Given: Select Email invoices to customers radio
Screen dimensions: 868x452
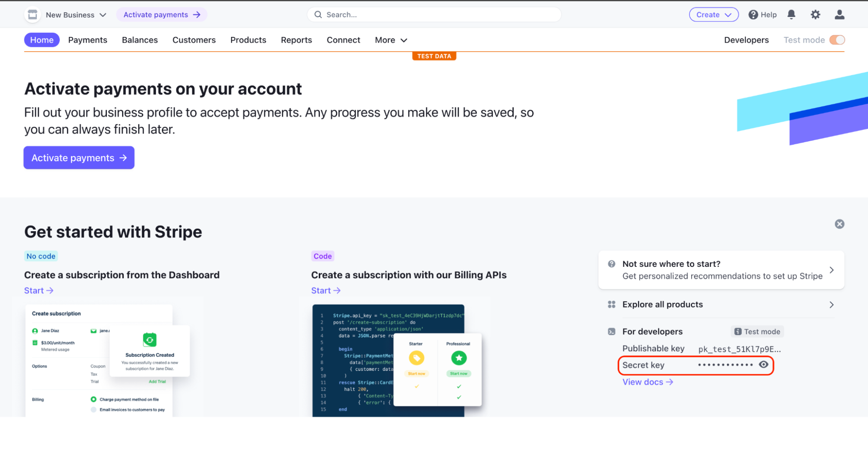Looking at the screenshot, I should coord(93,410).
